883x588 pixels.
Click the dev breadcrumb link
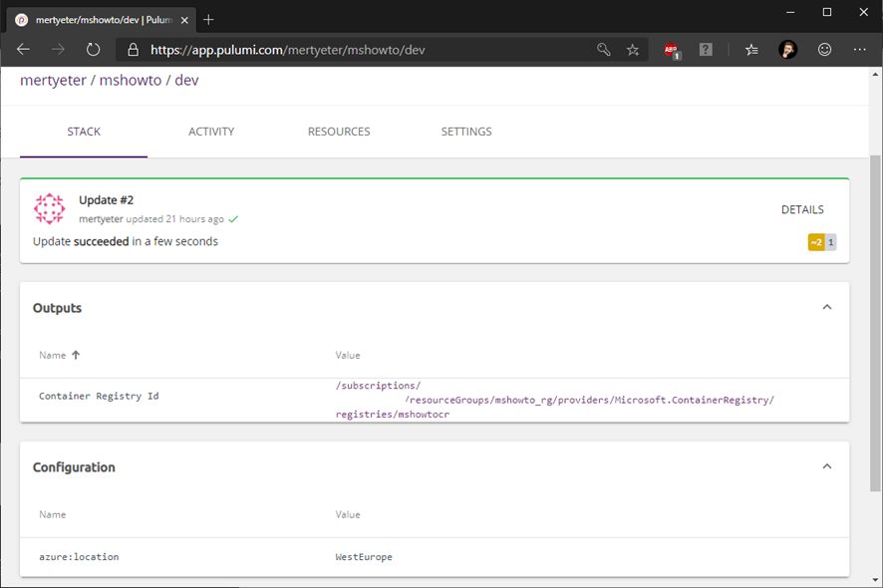coord(187,81)
